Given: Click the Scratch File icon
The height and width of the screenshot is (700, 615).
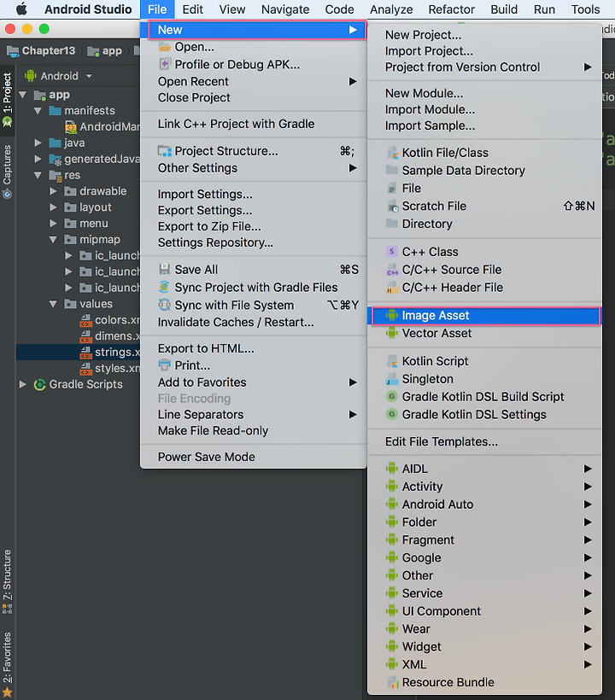Looking at the screenshot, I should (392, 206).
